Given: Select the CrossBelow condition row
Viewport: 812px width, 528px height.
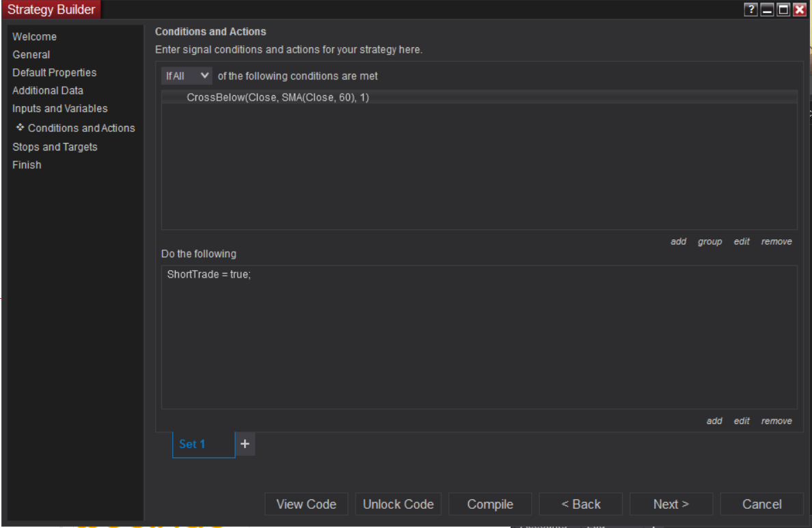Looking at the screenshot, I should [x=278, y=98].
